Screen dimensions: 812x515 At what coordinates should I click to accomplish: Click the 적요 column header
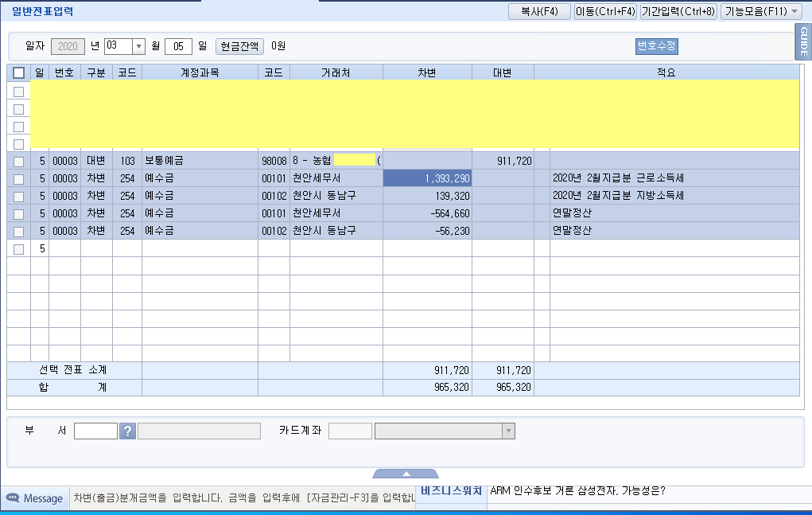pyautogui.click(x=666, y=72)
